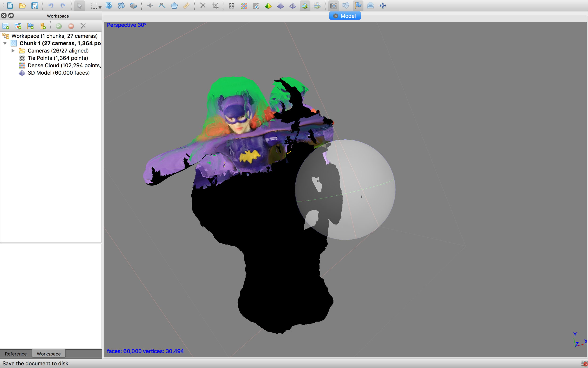Click the XYZ axis gizmo

[580, 340]
